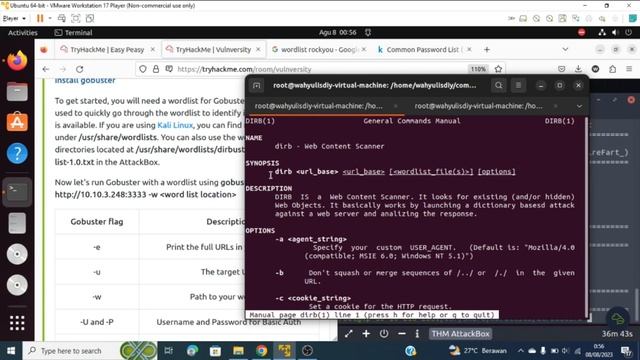Add a new terminal tab icon

[256, 85]
